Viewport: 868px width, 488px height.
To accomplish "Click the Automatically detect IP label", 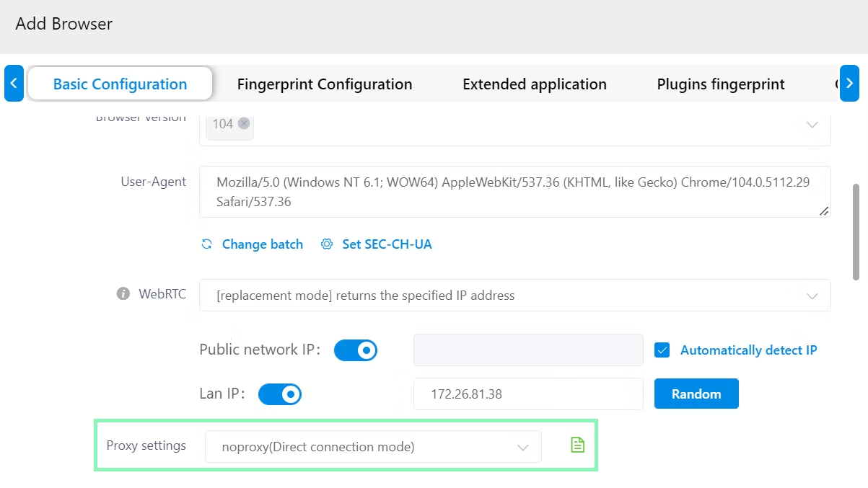I will tap(749, 350).
